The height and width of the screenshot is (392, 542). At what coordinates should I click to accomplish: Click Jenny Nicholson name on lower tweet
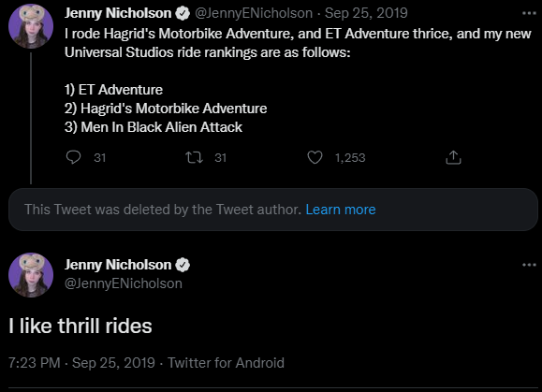pos(118,265)
